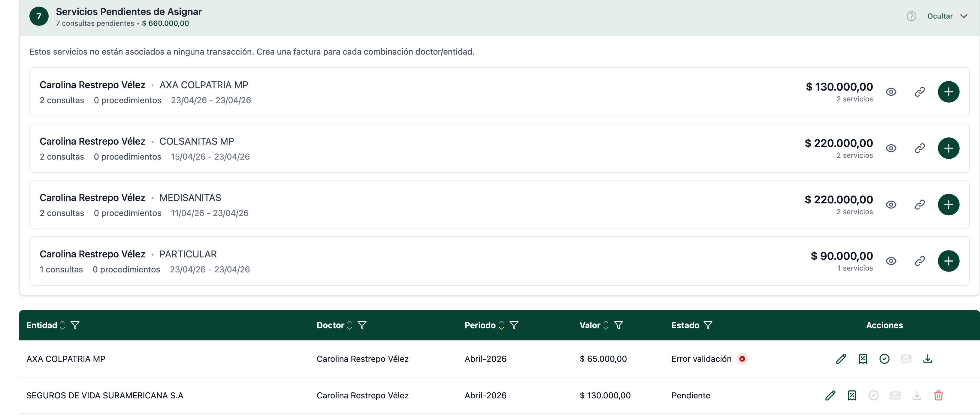
Task: Link PARTICULAR services with chain icon
Action: pyautogui.click(x=920, y=261)
